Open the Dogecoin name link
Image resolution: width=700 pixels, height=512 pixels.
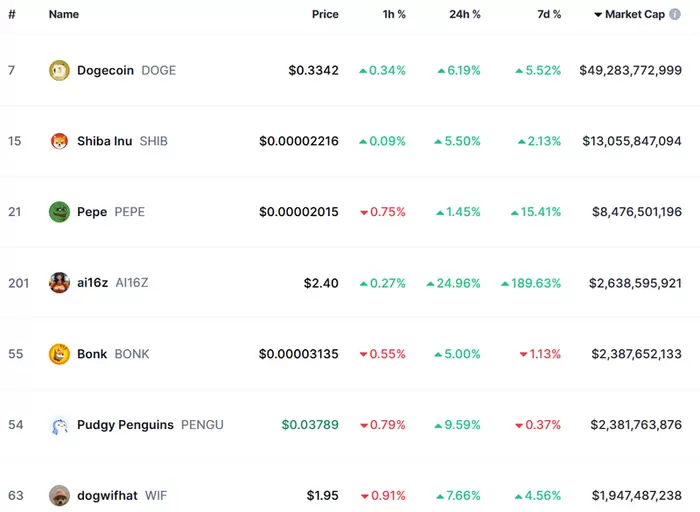(105, 71)
